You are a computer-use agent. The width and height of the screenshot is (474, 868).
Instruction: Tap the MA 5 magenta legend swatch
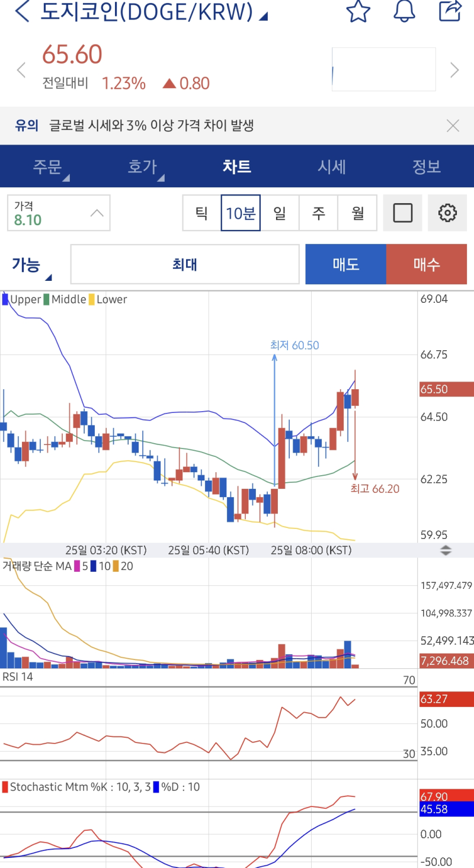(77, 566)
